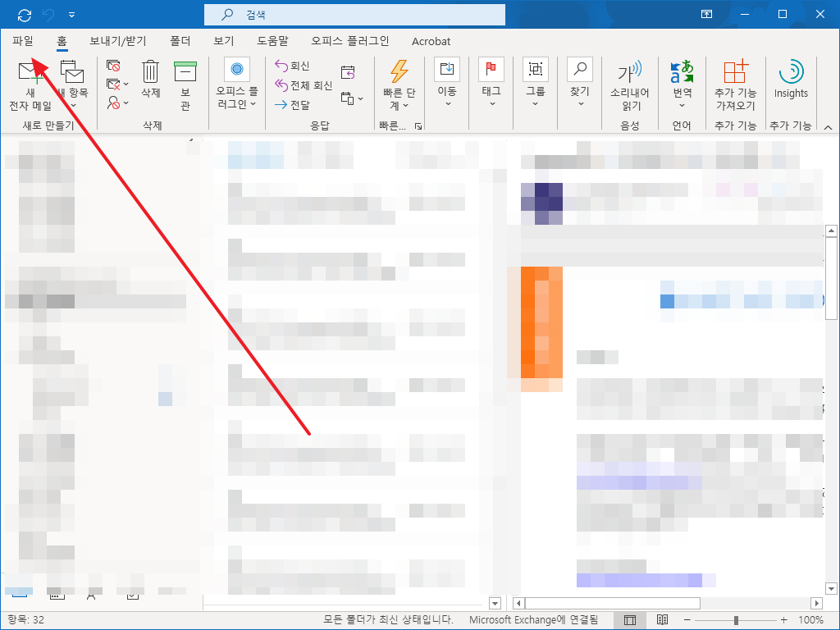The width and height of the screenshot is (840, 630).
Task: Open the quick steps dialog launcher
Action: coord(418,126)
